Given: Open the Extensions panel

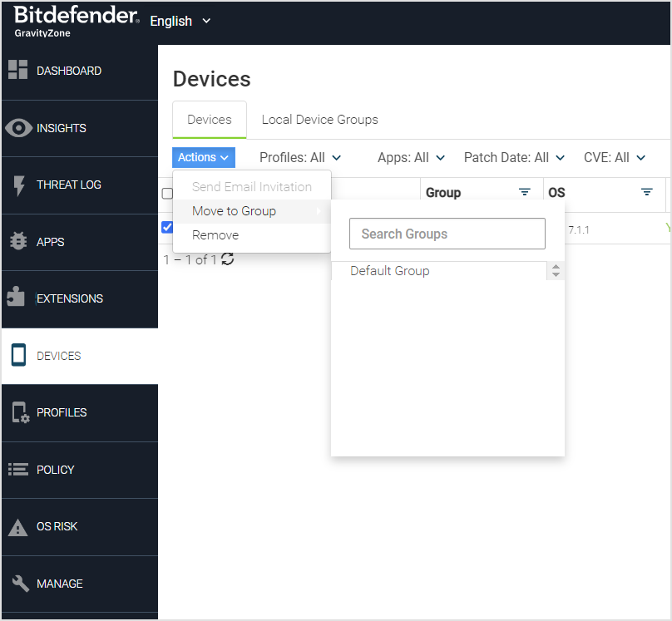Looking at the screenshot, I should click(x=69, y=298).
